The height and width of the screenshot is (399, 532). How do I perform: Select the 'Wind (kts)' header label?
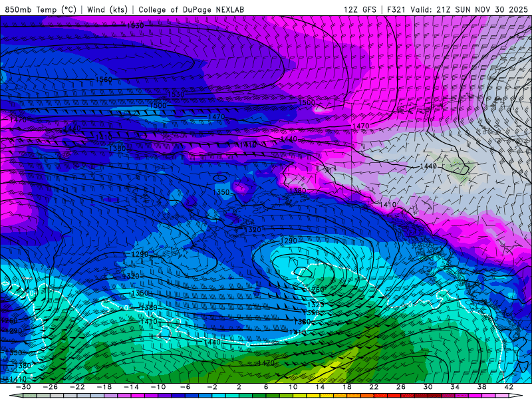(x=107, y=9)
